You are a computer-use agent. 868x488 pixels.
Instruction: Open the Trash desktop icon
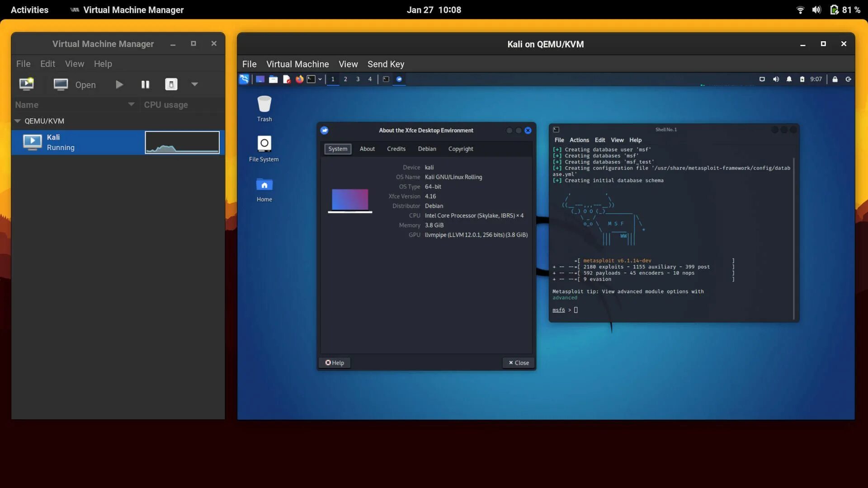click(264, 108)
